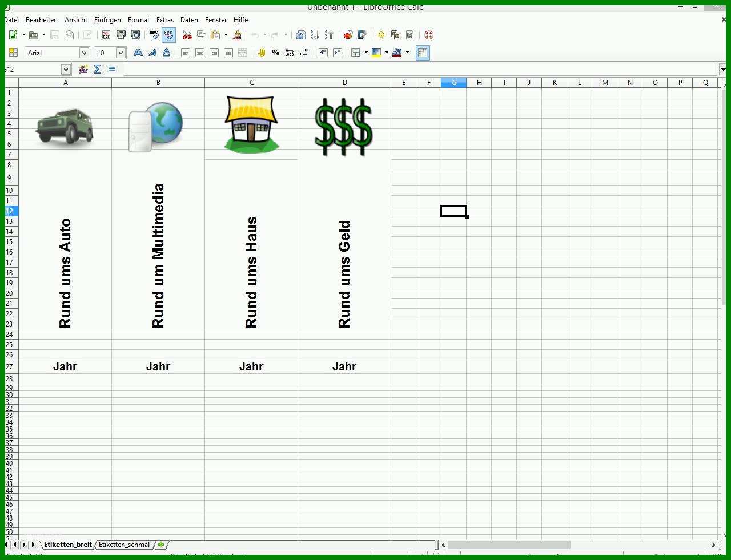
Task: Click the Sort Ascending icon
Action: (x=315, y=35)
